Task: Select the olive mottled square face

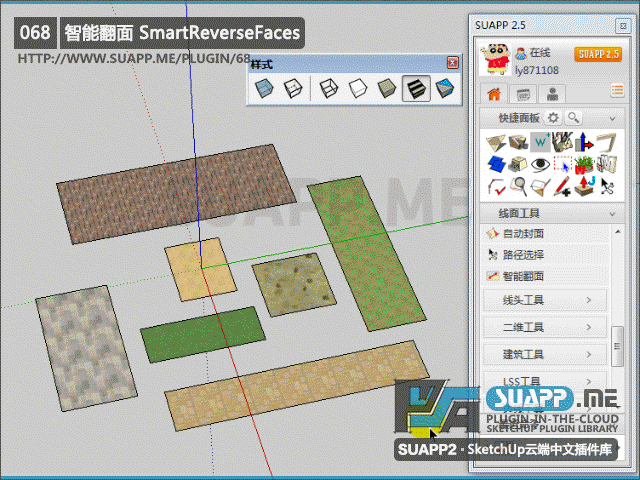Action: (294, 284)
